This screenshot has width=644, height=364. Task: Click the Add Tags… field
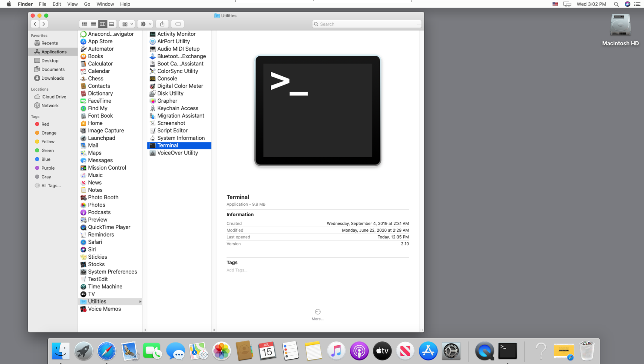237,270
